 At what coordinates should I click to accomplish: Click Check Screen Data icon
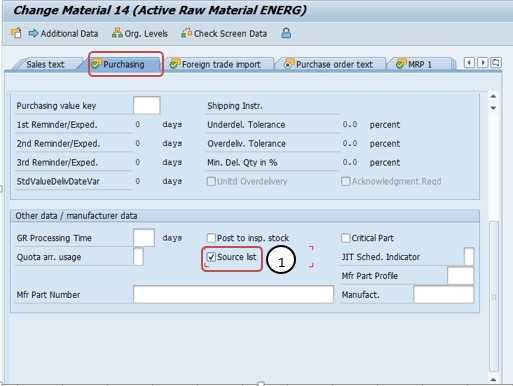pyautogui.click(x=186, y=33)
